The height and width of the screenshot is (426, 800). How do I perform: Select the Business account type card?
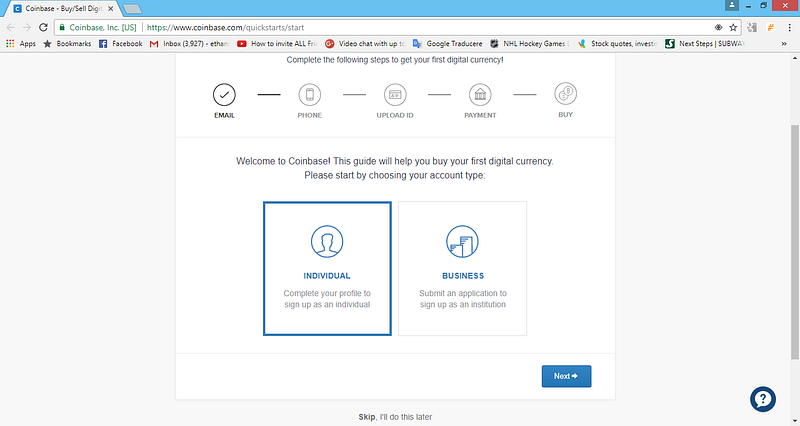pos(462,268)
